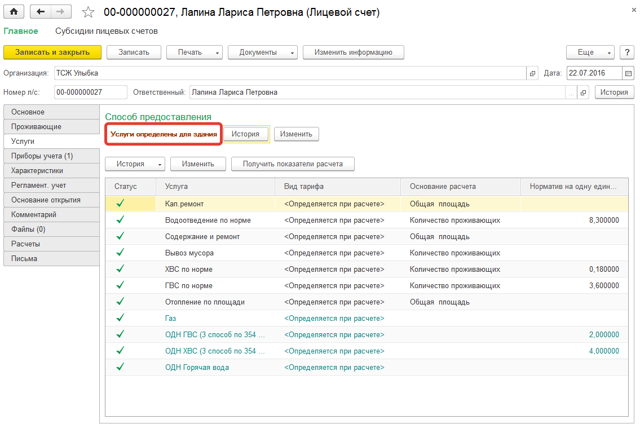
Task: Click the back arrow navigation icon
Action: [x=40, y=12]
